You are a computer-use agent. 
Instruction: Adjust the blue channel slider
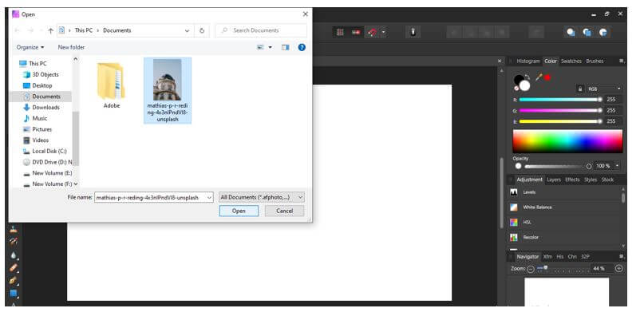click(x=559, y=121)
